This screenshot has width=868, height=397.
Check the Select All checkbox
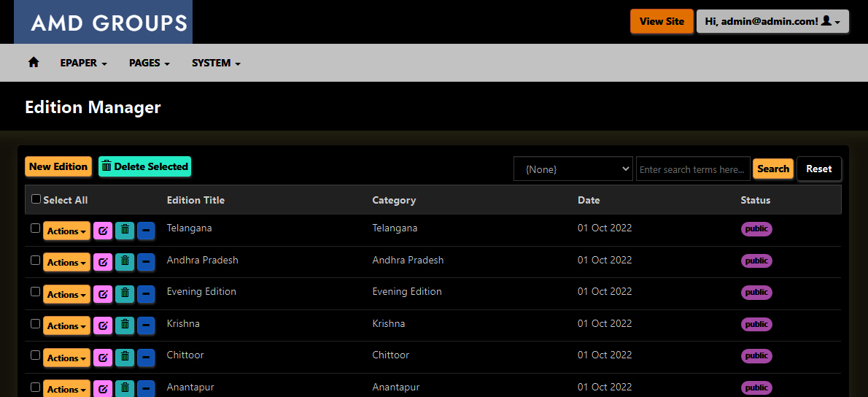pos(36,199)
